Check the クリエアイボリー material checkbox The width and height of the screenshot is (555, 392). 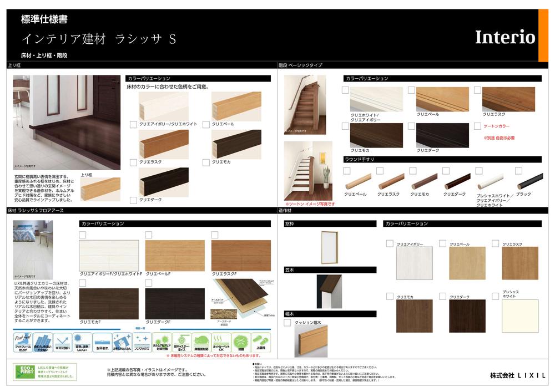tap(390, 243)
